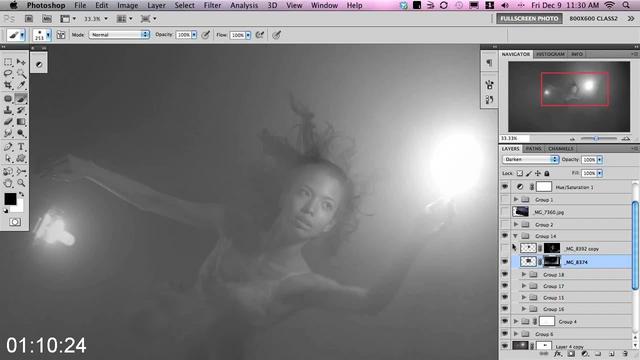
Task: Open the Filter menu
Action: pyautogui.click(x=212, y=5)
